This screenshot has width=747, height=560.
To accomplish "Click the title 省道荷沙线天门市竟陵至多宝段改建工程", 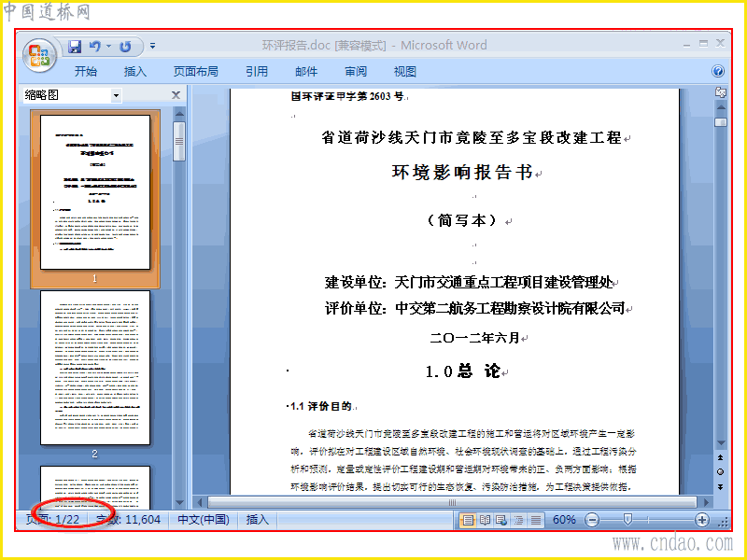I will tap(472, 137).
